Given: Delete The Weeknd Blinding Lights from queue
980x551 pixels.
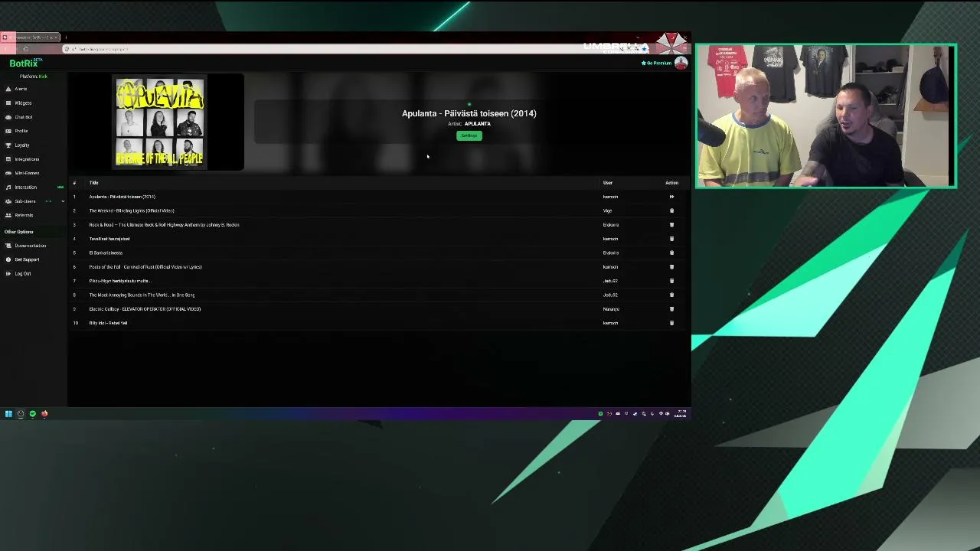Looking at the screenshot, I should (x=671, y=210).
